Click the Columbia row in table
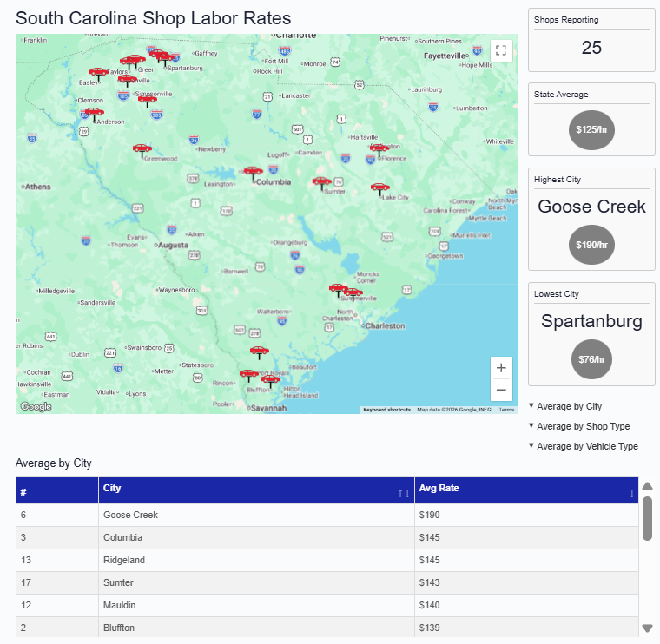The height and width of the screenshot is (644, 660). (x=327, y=537)
